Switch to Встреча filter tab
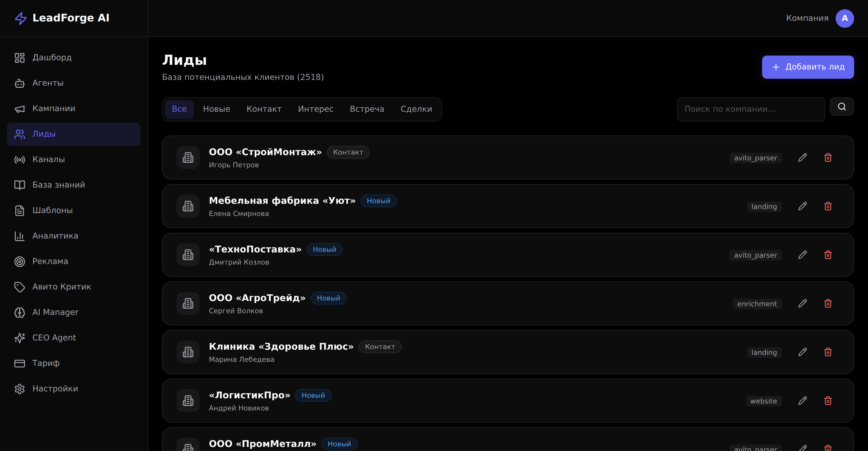Screen dimensions: 868x451 click(x=367, y=109)
